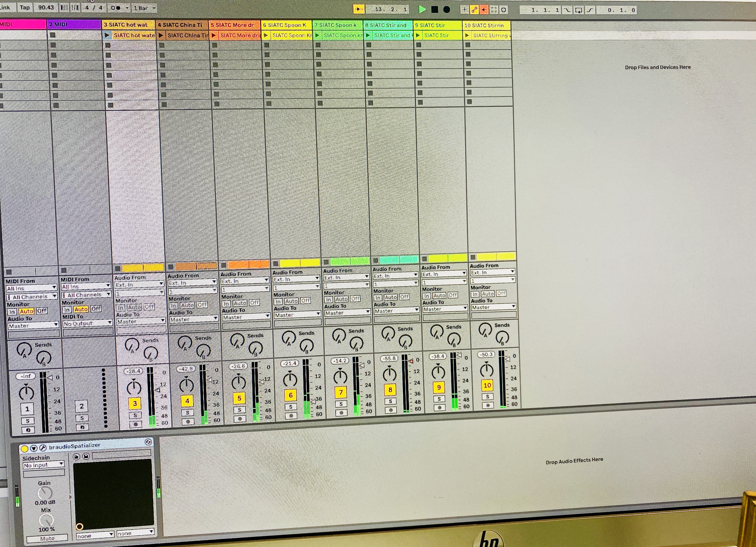Toggle the braudioSpatializer yellow device activator
Screen dimensions: 756x547
click(24, 449)
